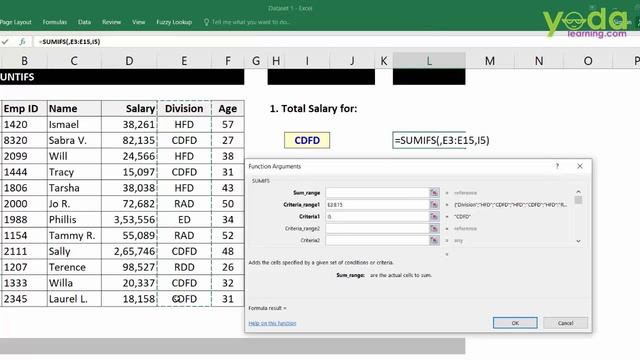Select the Phillis name cell
Viewport: 640px width, 360px height.
coord(74,220)
